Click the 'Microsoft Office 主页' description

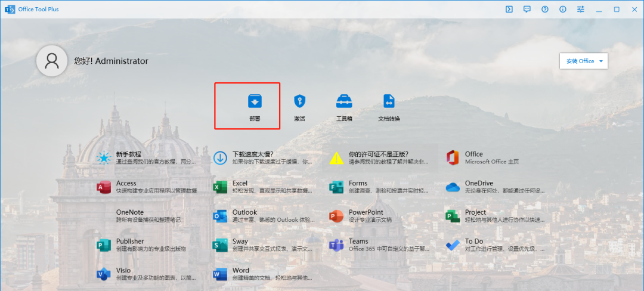[x=491, y=162]
